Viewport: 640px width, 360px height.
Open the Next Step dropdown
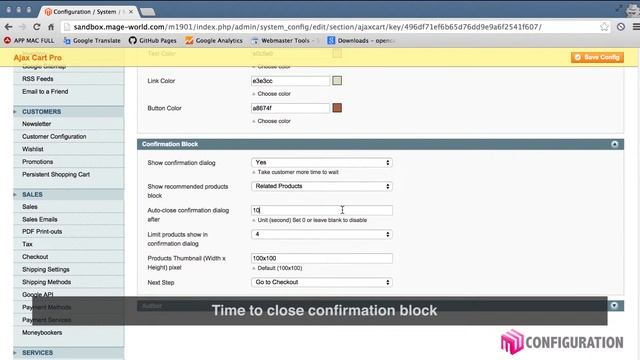click(x=322, y=282)
